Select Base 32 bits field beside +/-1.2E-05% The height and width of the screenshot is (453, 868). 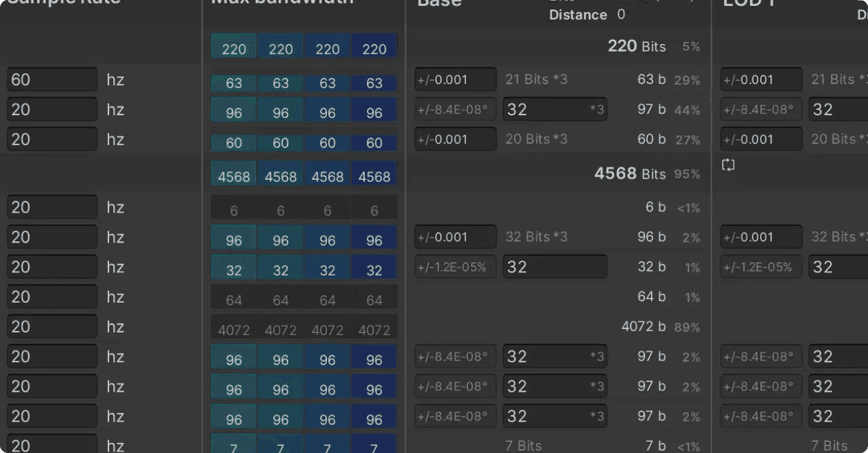tap(554, 267)
